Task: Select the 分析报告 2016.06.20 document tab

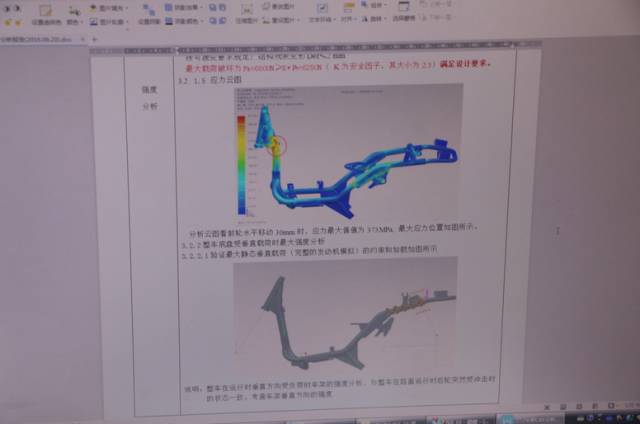Action: 37,40
